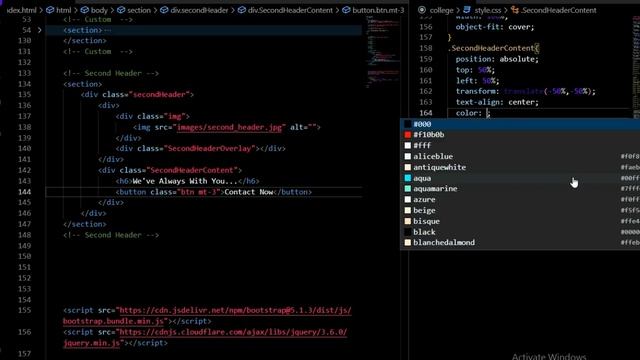
Task: Select the #000 color suggestion
Action: 520,124
